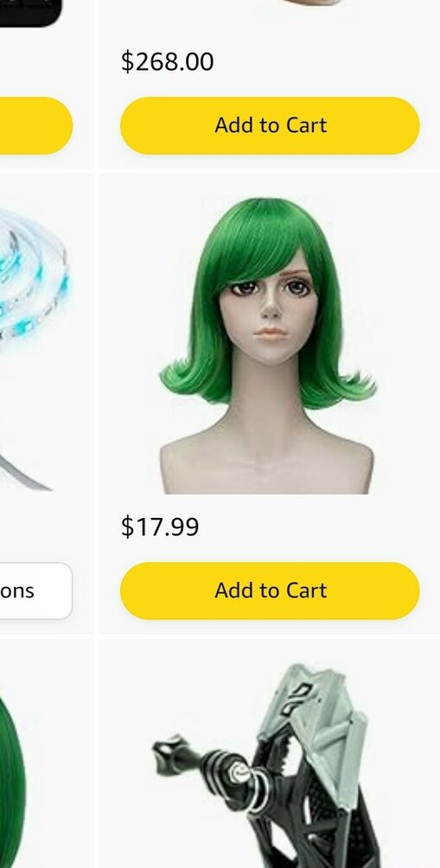440x868 pixels.
Task: Tap the black thumbscrew knob on the mount
Action: pos(169,754)
